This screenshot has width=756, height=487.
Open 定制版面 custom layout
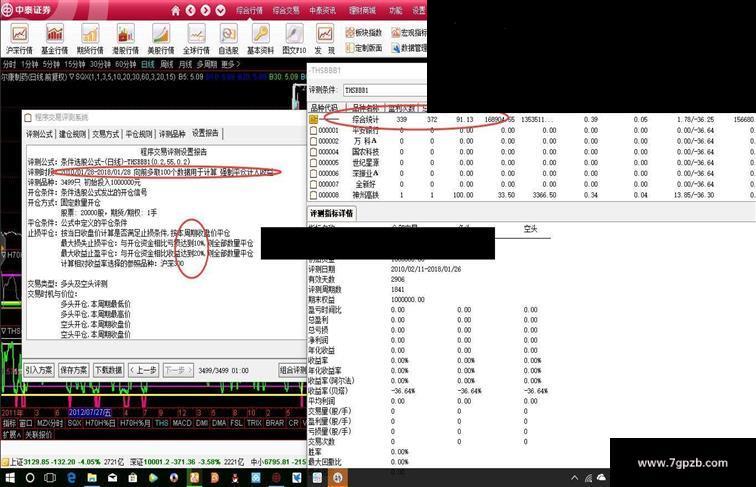(364, 48)
